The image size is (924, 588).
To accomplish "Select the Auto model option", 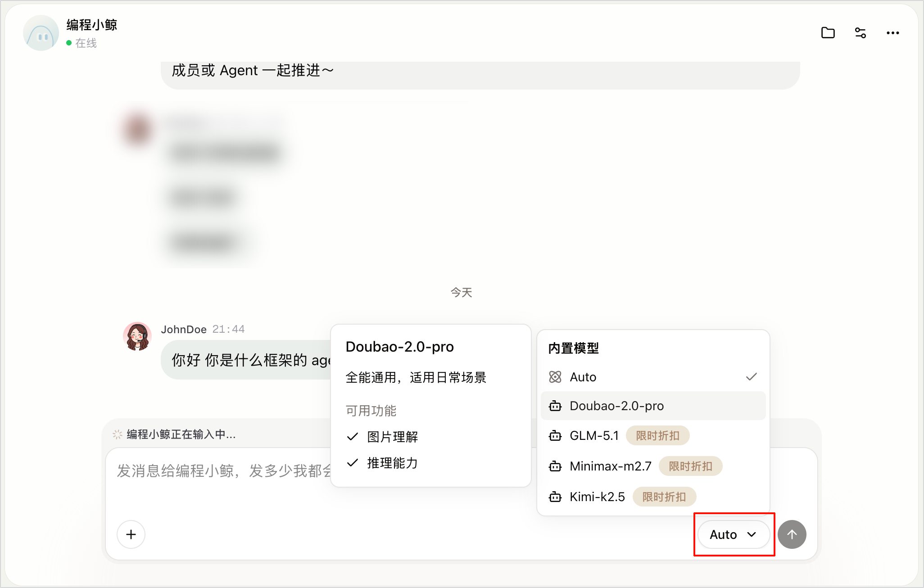I will [x=653, y=377].
